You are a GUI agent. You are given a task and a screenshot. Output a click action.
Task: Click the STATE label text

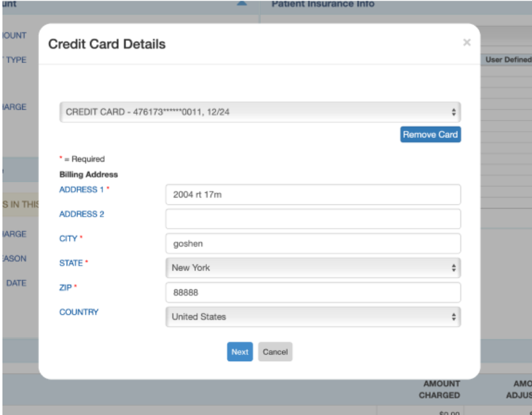click(x=71, y=263)
